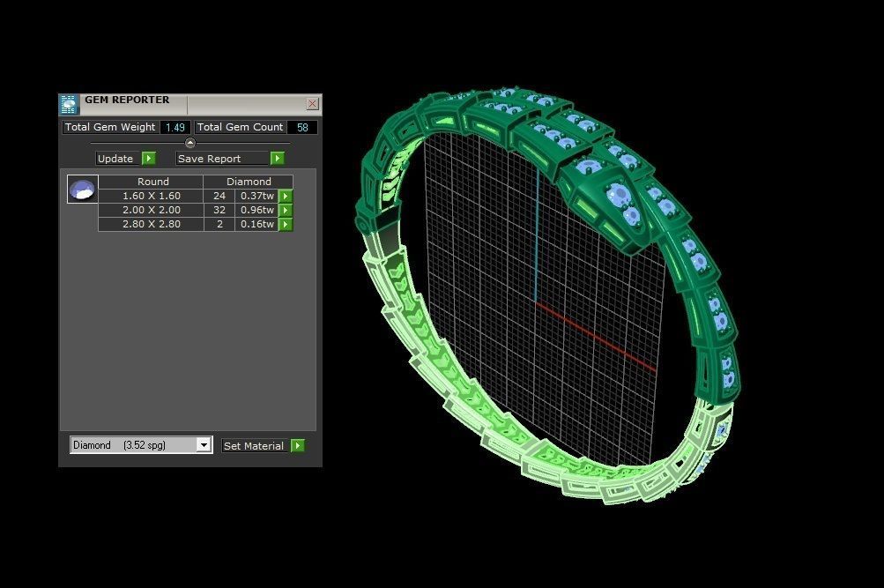Click the 0.37tw weight cell

257,197
